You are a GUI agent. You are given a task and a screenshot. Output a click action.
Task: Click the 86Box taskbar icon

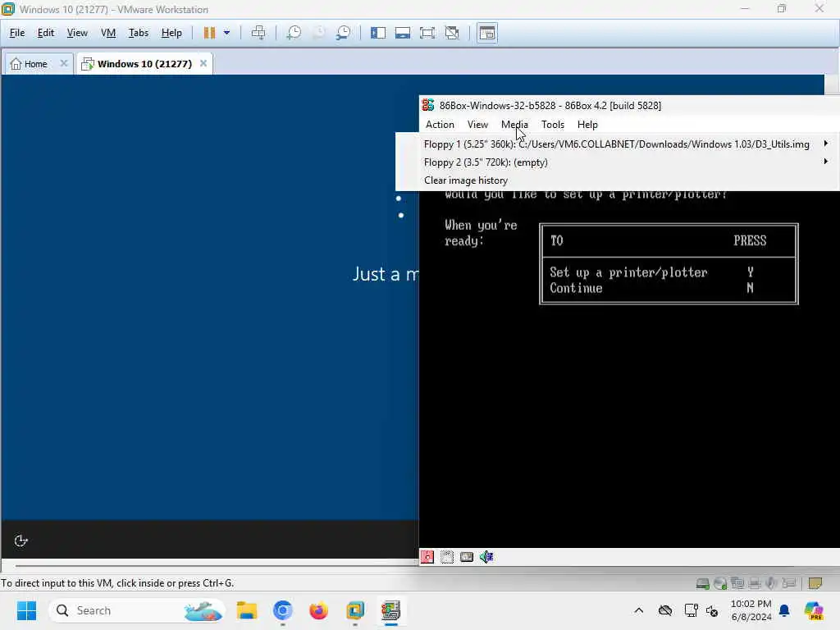390,610
